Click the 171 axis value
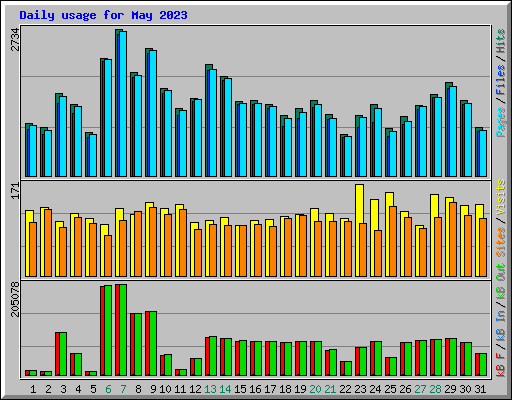The height and width of the screenshot is (400, 512). tap(15, 191)
